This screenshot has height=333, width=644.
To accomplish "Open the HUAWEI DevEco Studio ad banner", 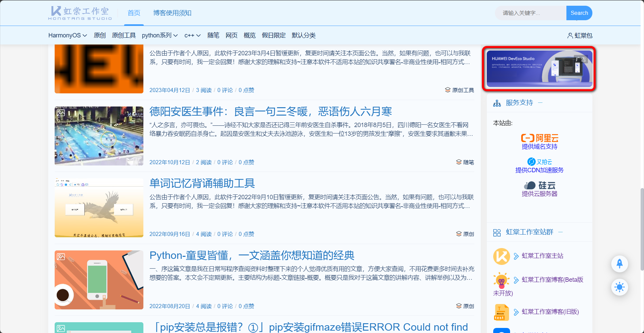I will [x=539, y=69].
